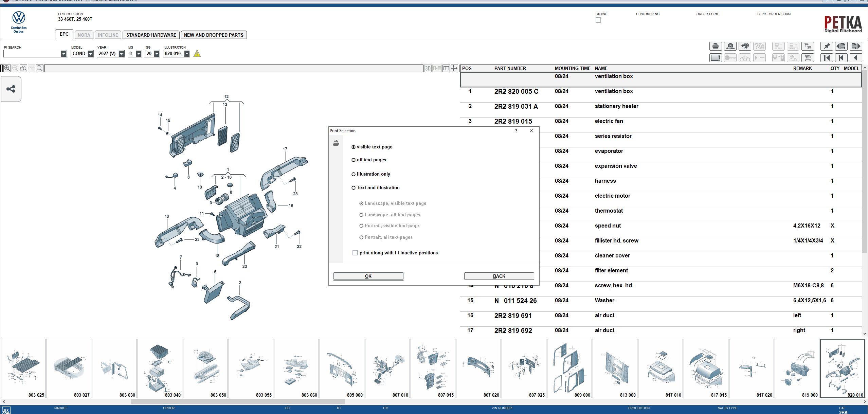Open the binoculars search tool

(744, 47)
